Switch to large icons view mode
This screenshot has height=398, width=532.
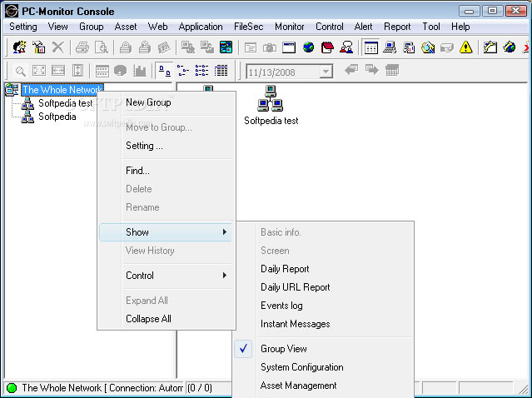[x=165, y=71]
